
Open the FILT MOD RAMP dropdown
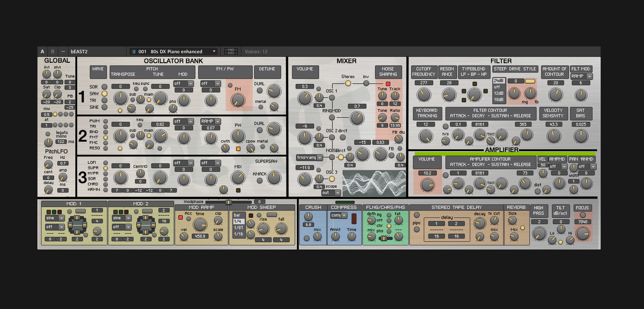click(581, 76)
